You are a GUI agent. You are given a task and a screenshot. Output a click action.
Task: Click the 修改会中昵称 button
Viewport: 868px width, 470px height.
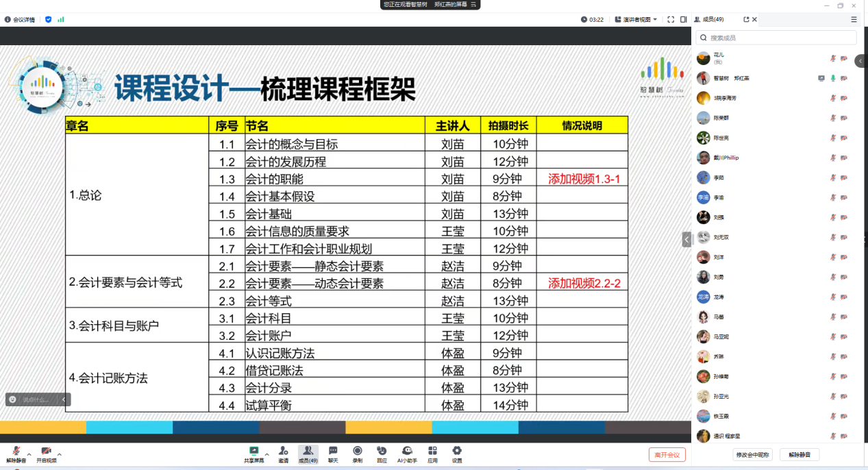point(752,454)
